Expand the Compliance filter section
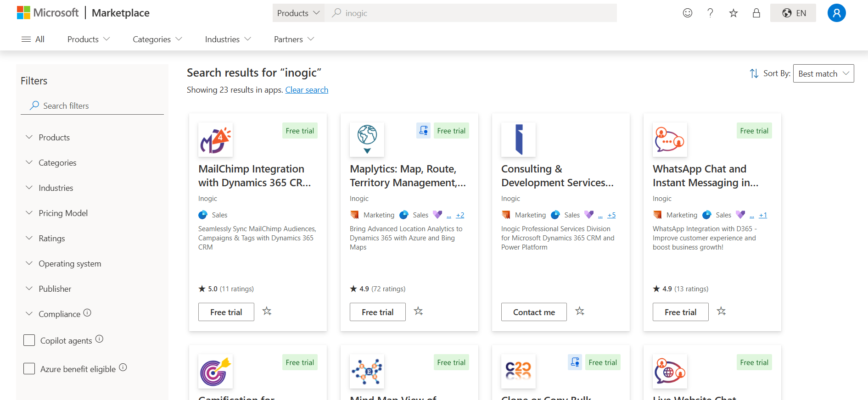Screen dimensions: 868x400 click(53, 314)
